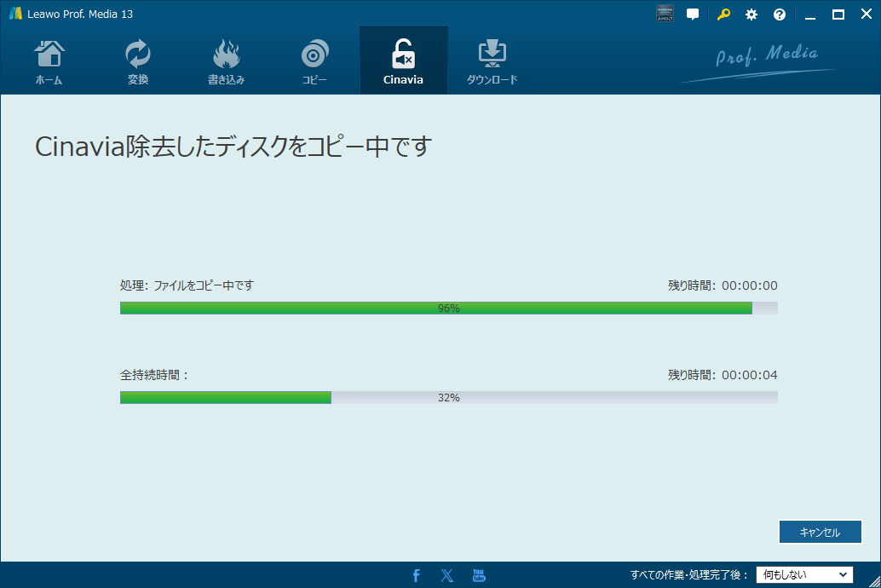881x588 pixels.
Task: Click the 全持続時間 label
Action: 154,375
